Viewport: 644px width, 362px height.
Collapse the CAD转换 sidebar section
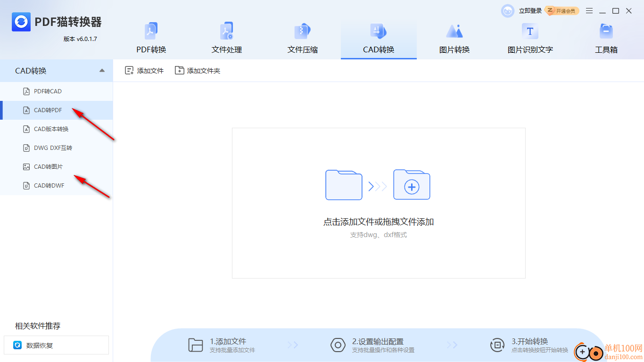click(102, 71)
